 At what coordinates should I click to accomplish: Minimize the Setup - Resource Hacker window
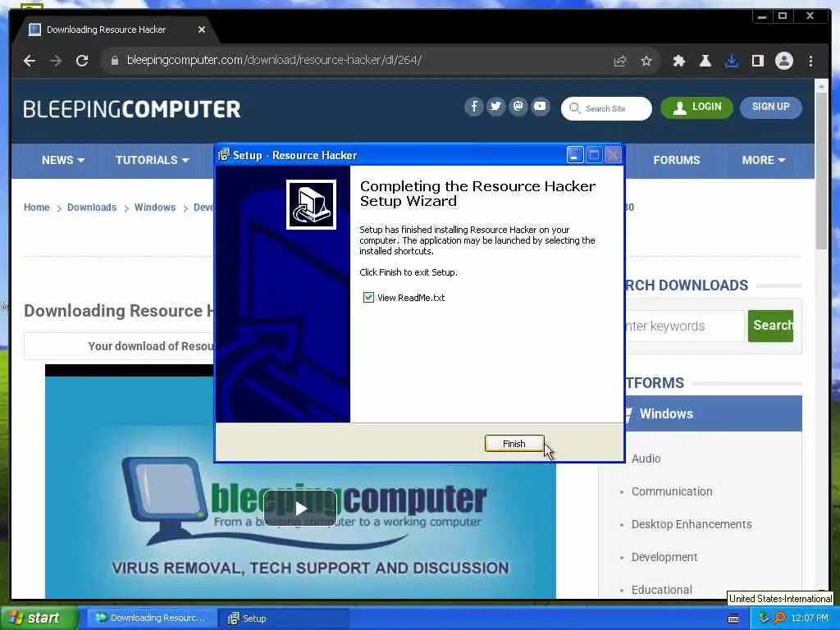click(574, 155)
